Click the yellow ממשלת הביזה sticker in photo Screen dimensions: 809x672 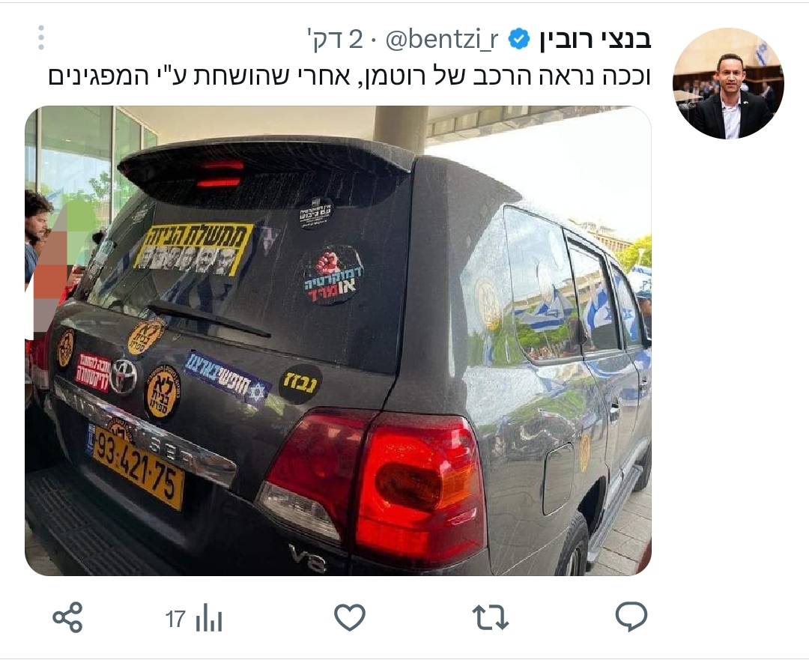pos(193,249)
